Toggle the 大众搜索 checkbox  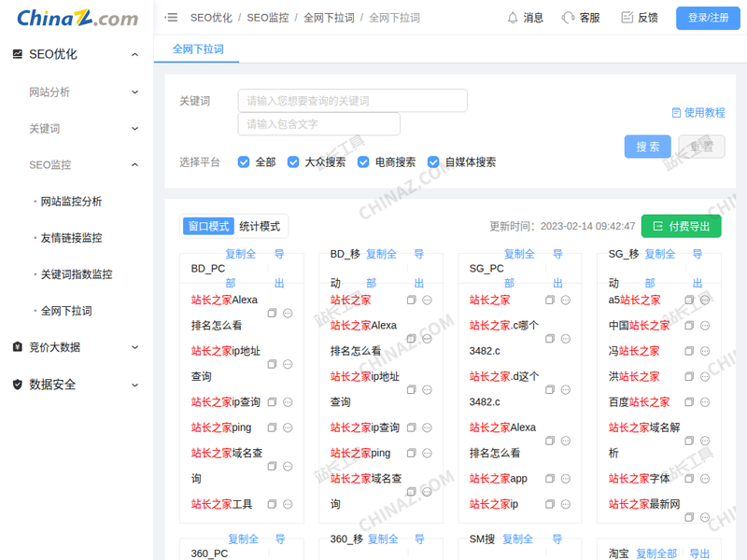point(293,161)
